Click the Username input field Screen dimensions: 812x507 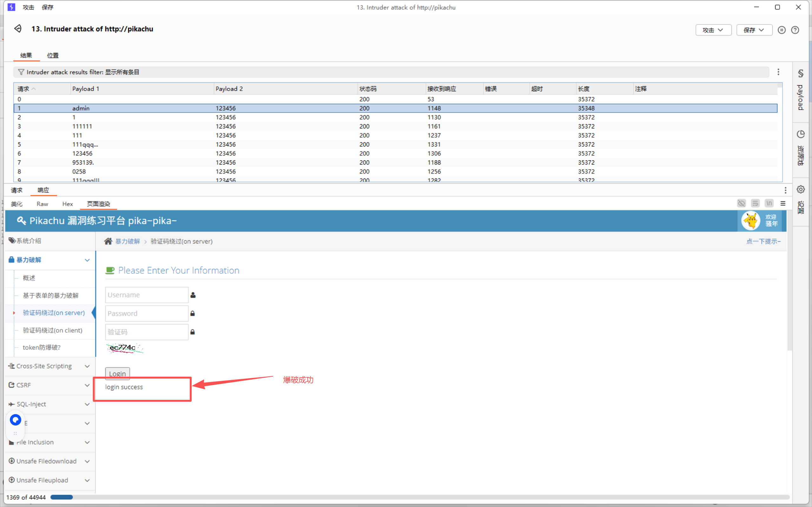(147, 295)
